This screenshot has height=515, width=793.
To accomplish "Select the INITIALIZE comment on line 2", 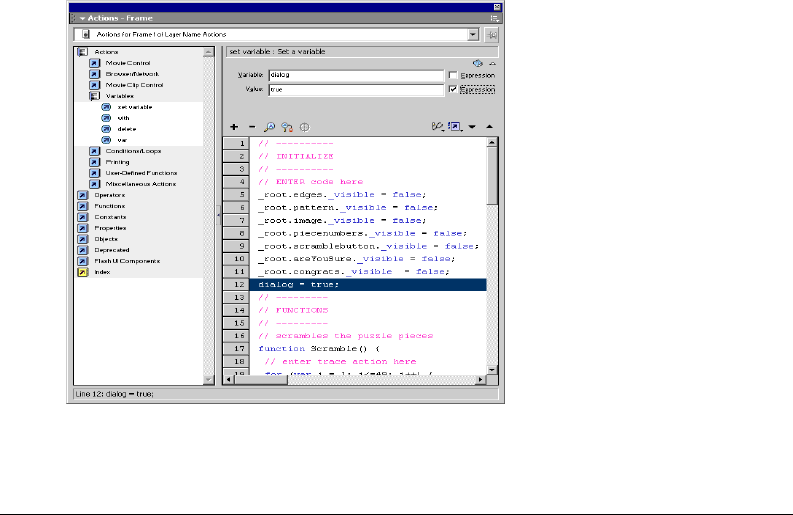I will click(x=296, y=156).
